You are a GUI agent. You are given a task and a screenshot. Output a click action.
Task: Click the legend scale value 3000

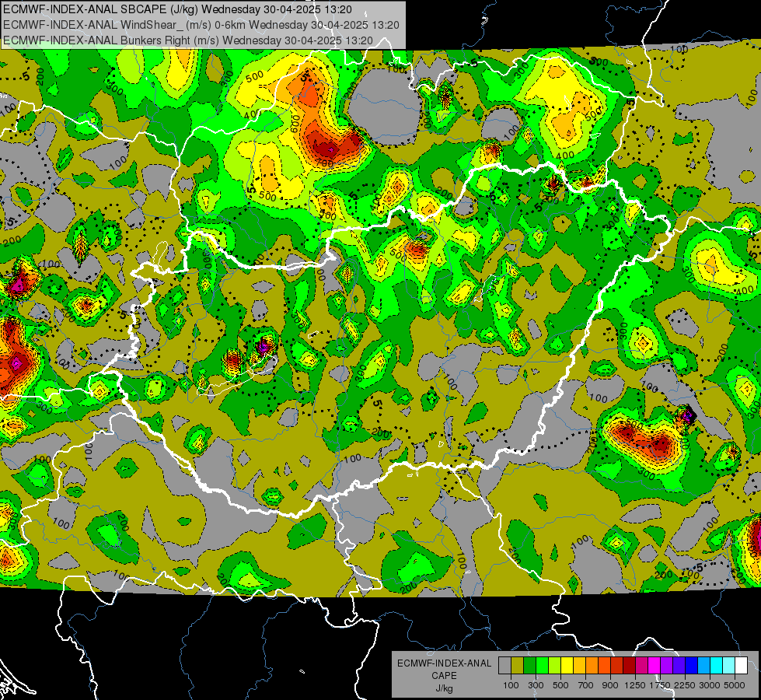(710, 685)
